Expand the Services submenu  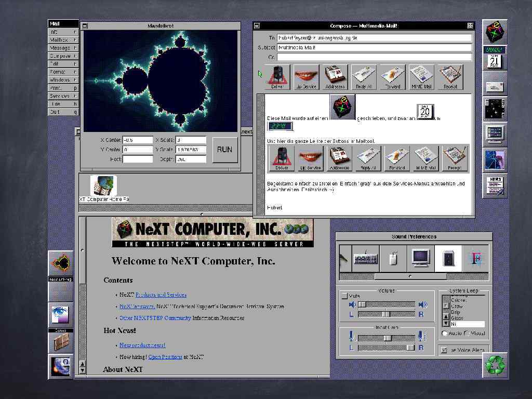pyautogui.click(x=63, y=96)
